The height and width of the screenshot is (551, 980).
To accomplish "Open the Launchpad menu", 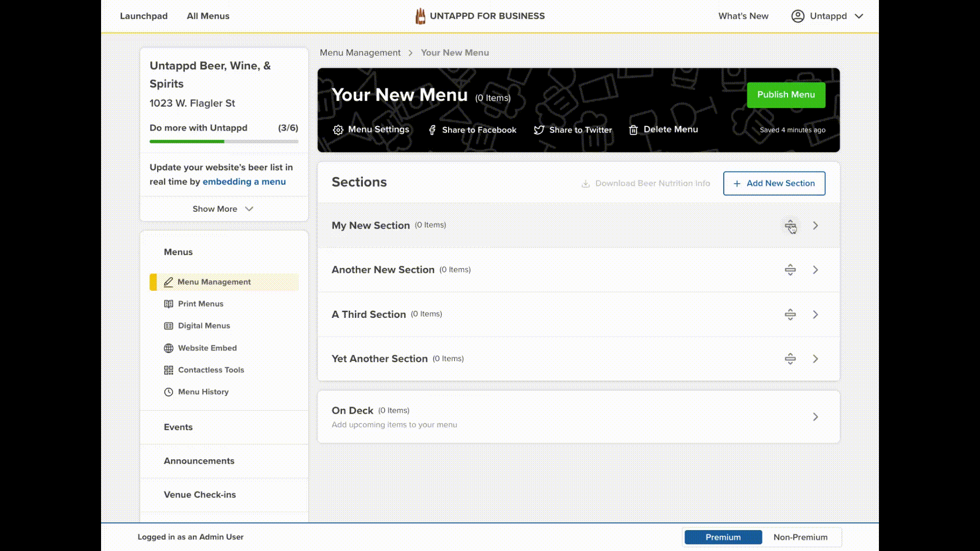I will coord(143,16).
